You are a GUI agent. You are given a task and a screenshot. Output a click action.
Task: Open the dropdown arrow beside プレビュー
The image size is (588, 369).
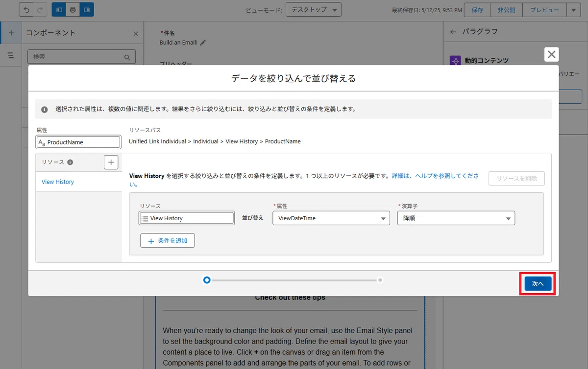[573, 10]
